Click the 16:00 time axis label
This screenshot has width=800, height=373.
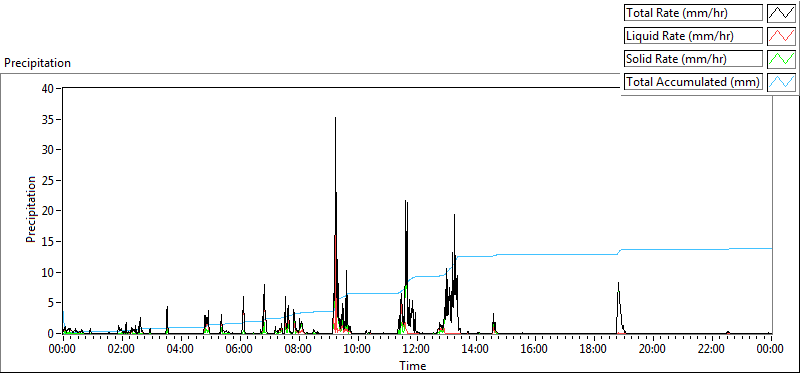[534, 350]
